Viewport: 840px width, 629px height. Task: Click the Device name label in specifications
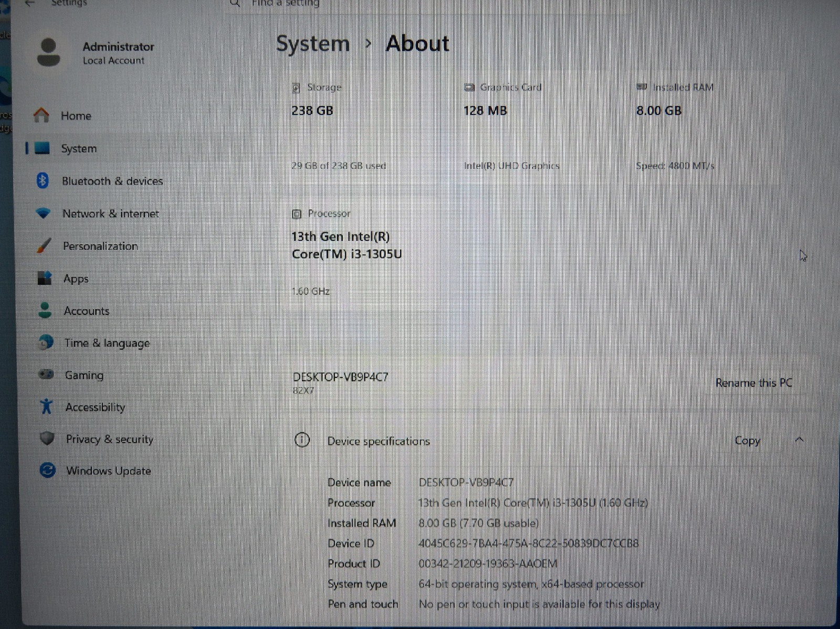pyautogui.click(x=359, y=483)
